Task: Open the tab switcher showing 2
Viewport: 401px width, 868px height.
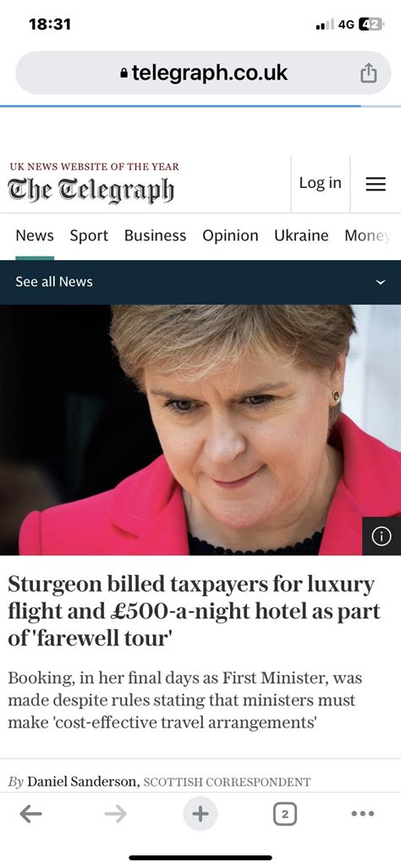Action: click(284, 814)
